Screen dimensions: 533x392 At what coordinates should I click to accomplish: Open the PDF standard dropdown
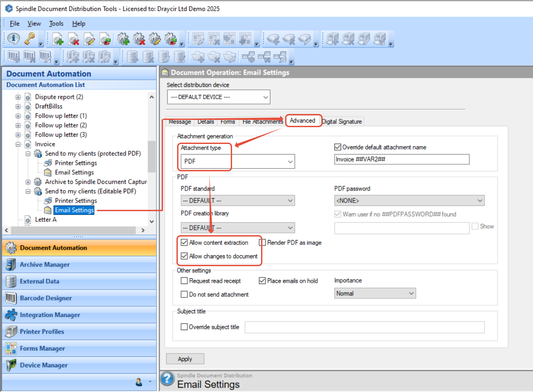(238, 200)
